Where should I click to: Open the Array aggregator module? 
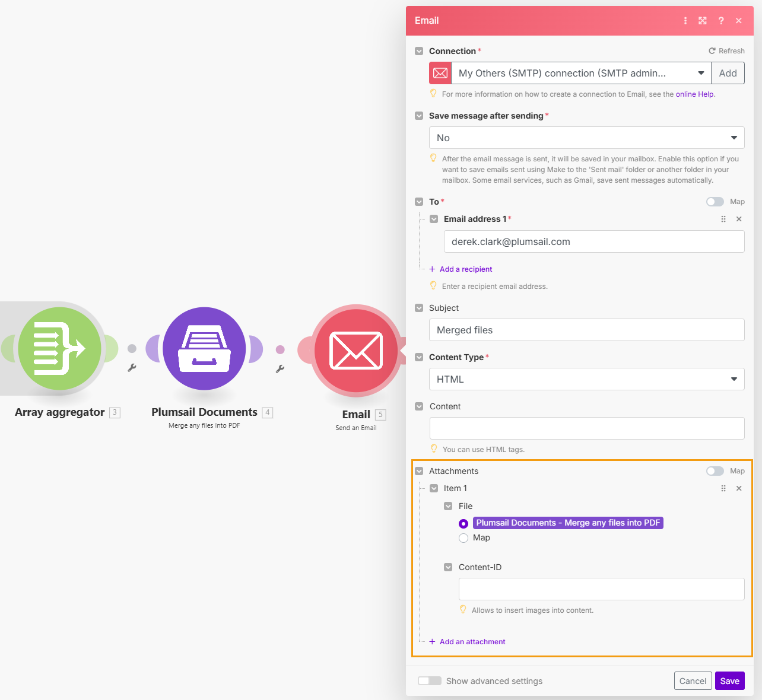click(59, 349)
